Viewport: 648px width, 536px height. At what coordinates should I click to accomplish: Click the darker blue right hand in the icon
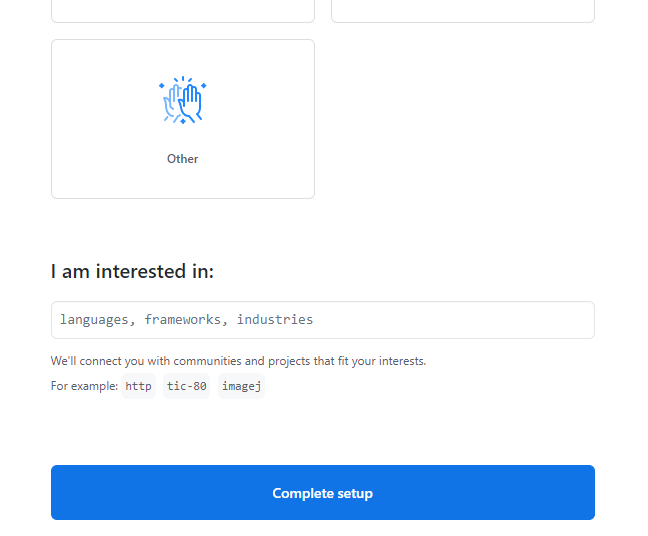[x=191, y=103]
